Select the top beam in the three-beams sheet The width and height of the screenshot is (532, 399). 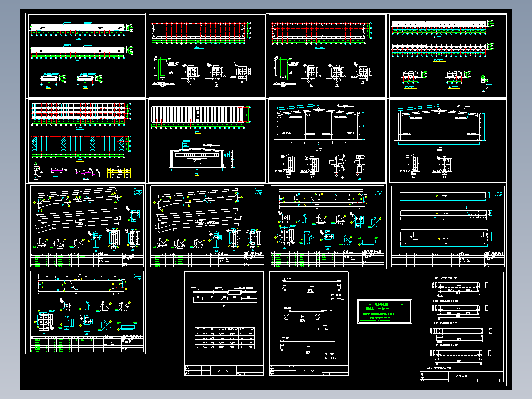point(443,195)
